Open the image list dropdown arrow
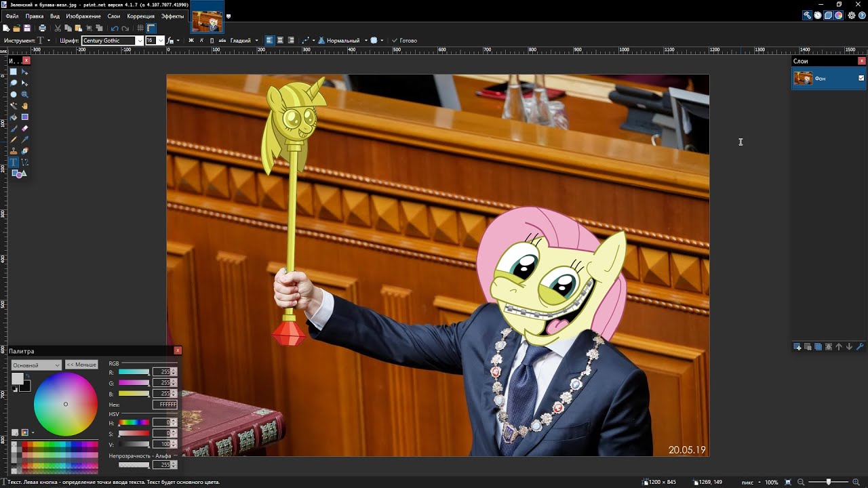 pyautogui.click(x=229, y=16)
